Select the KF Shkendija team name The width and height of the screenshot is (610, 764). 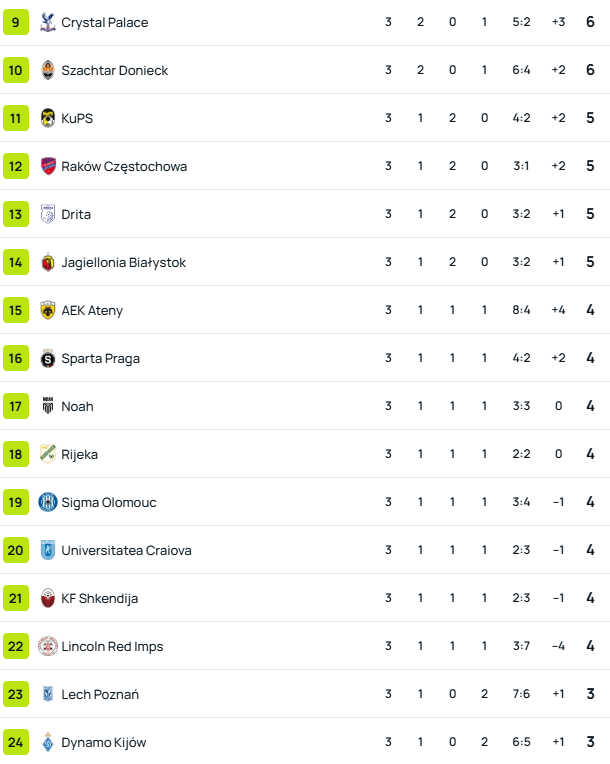point(99,598)
